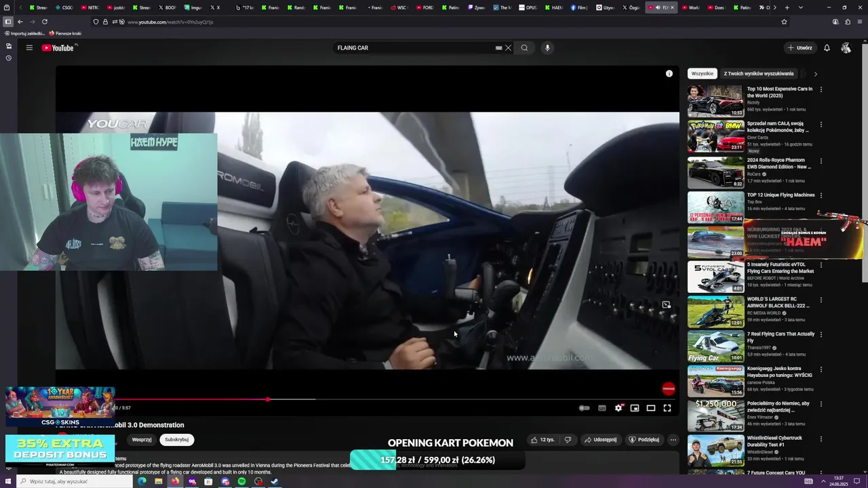Open Windows notification center icon
868x488 pixels.
click(x=856, y=481)
